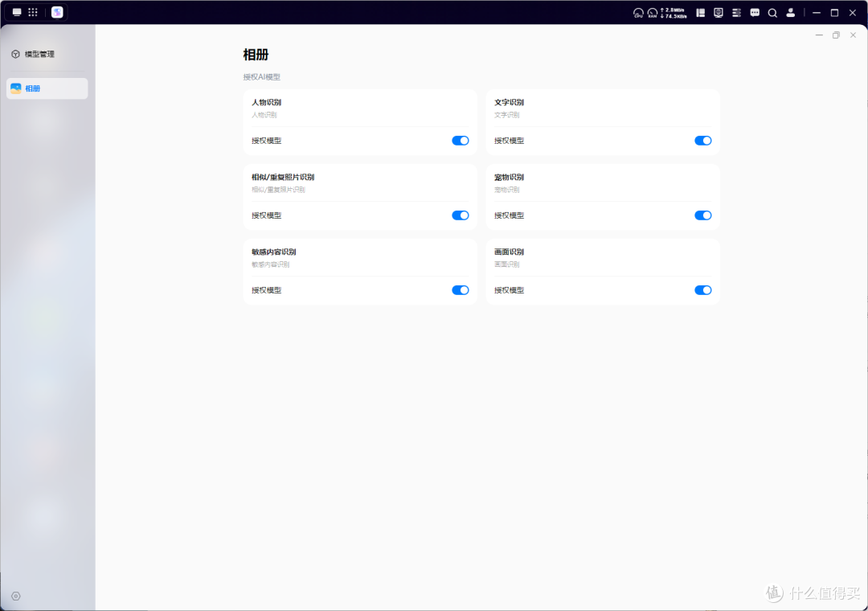Click the album icon beside 相册
The image size is (868, 611).
(15, 88)
